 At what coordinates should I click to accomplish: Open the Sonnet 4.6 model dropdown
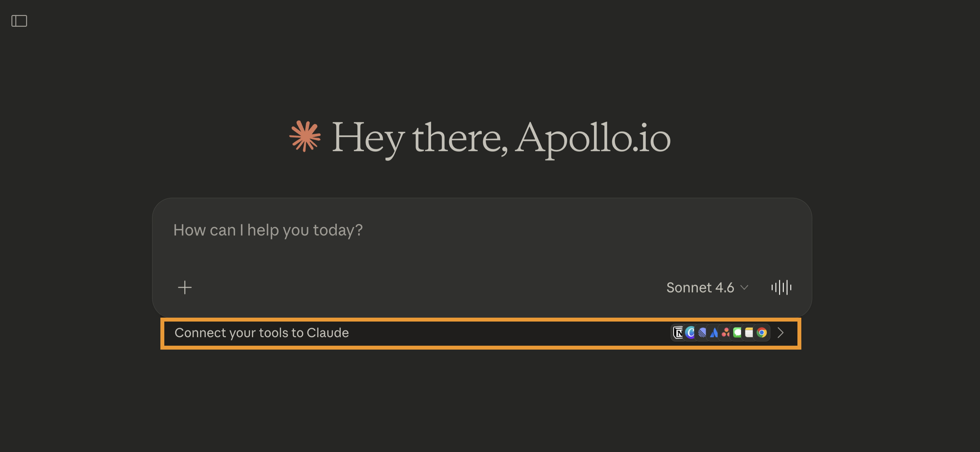(x=707, y=287)
